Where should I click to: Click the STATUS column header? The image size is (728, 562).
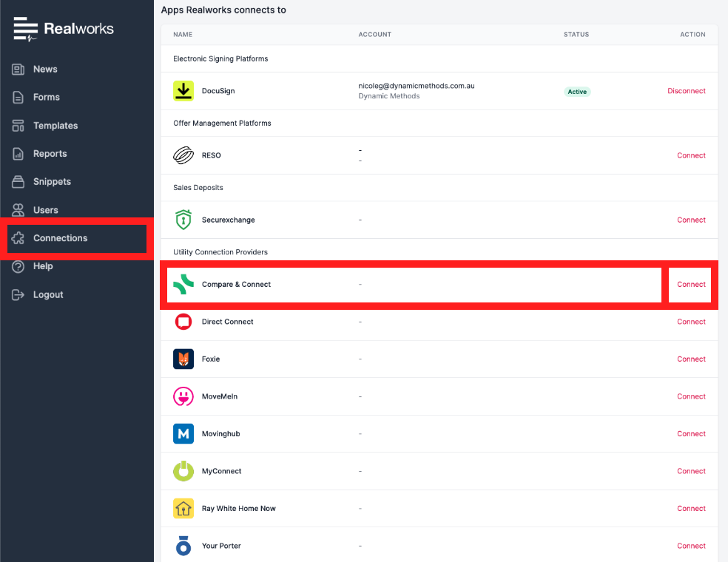pyautogui.click(x=576, y=34)
